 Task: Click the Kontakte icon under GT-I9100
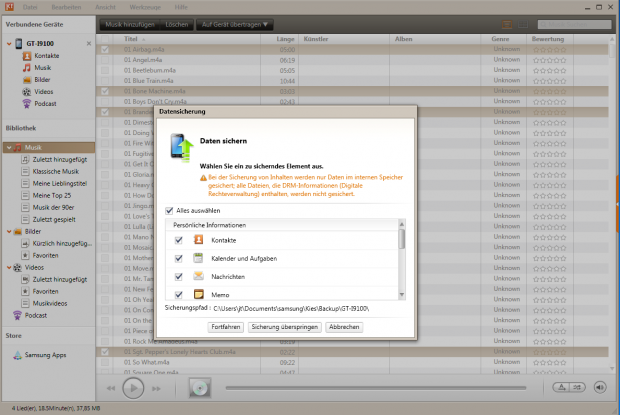pos(27,58)
